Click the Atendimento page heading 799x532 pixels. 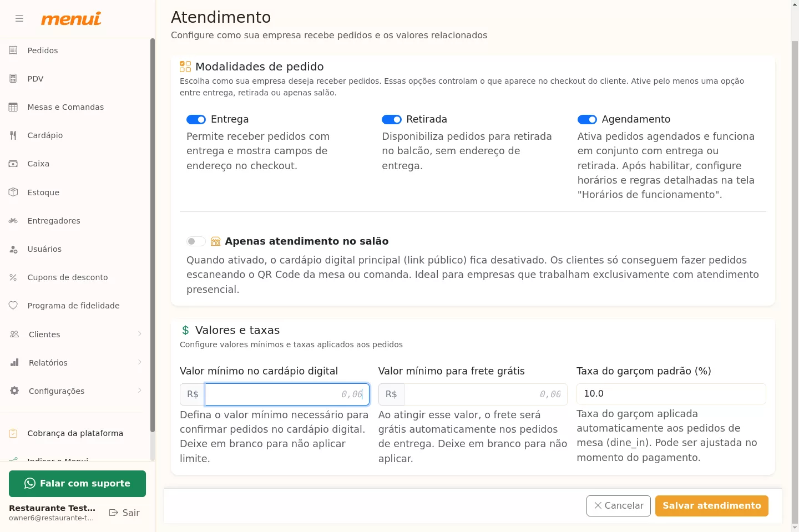(x=221, y=17)
